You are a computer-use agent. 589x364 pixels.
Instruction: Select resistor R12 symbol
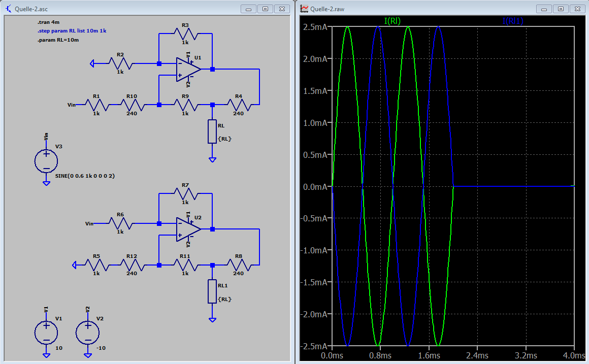click(132, 265)
